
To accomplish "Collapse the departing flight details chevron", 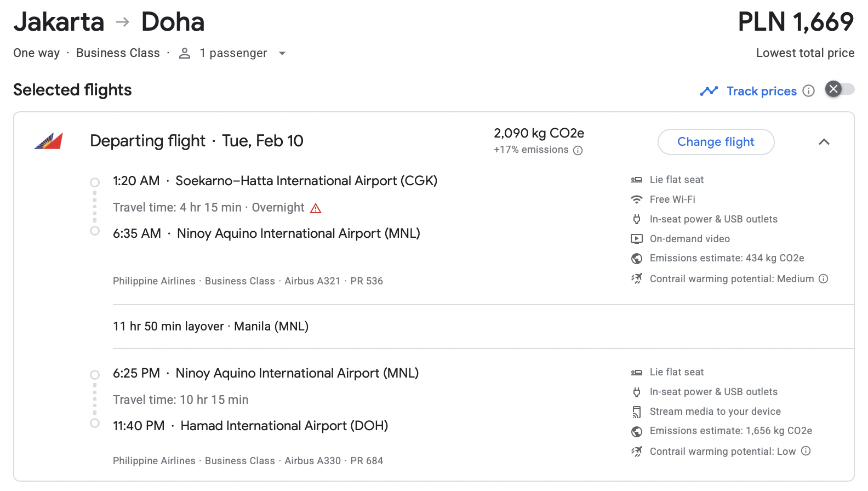I will click(x=824, y=142).
